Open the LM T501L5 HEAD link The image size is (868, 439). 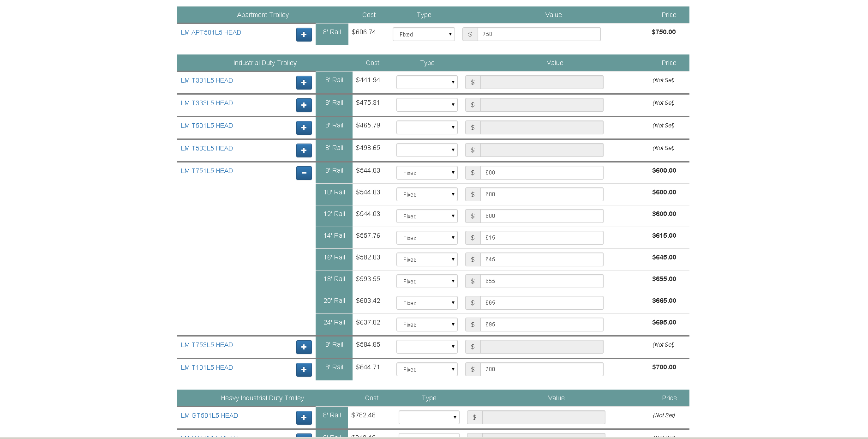(207, 126)
